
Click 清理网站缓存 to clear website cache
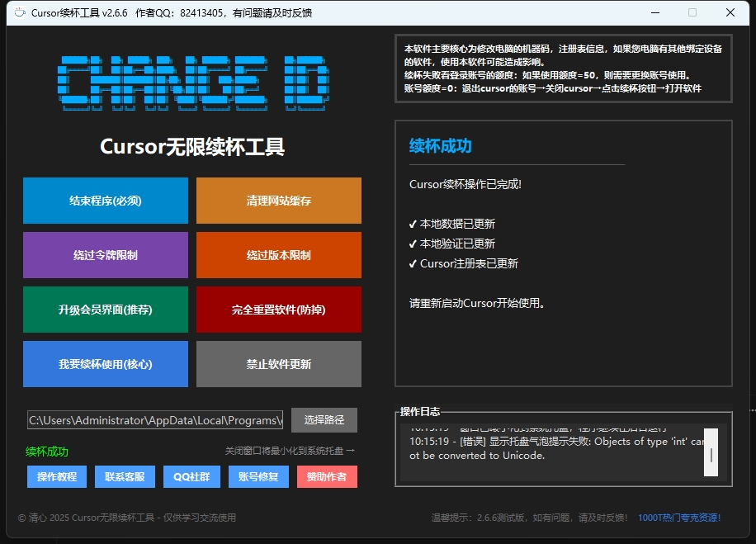point(278,201)
